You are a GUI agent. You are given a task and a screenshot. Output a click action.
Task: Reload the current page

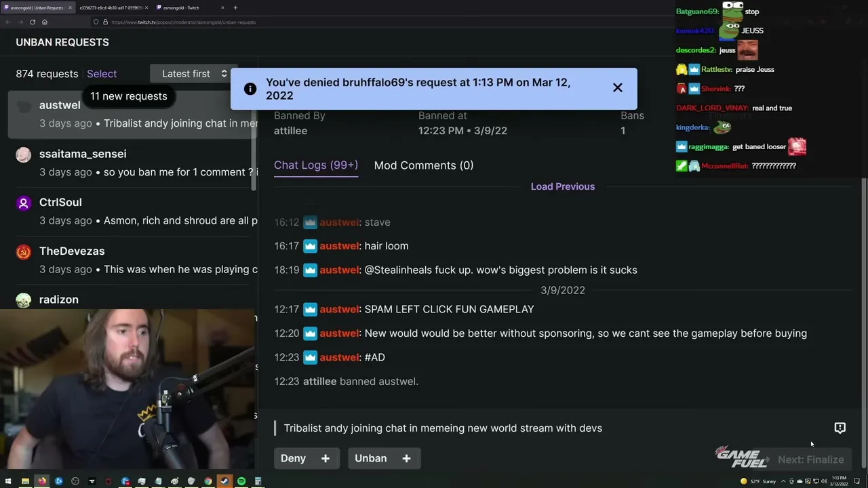(32, 22)
